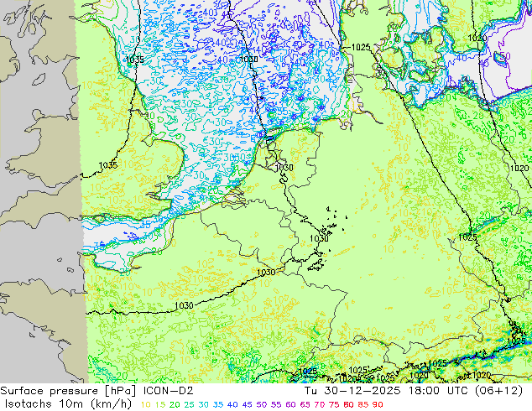Select the blue 40 value in the isotach legend
532x411 pixels.
tap(232, 404)
